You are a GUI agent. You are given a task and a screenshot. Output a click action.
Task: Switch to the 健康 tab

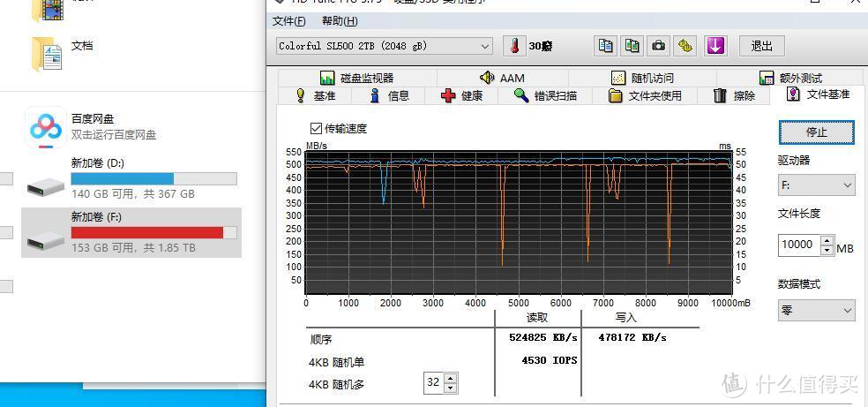pos(461,96)
